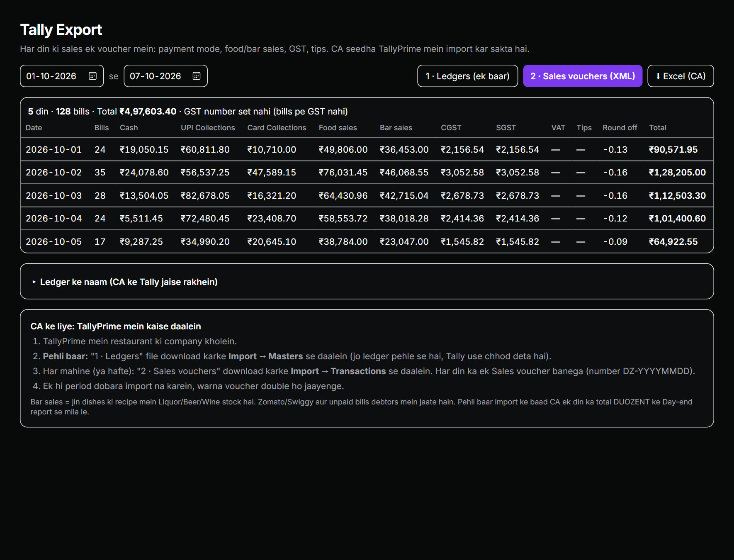Select the Date column header

point(34,128)
